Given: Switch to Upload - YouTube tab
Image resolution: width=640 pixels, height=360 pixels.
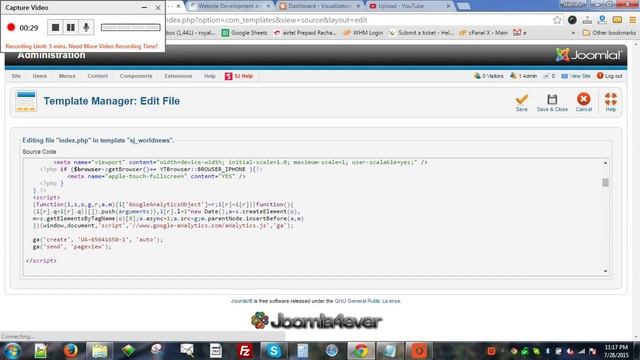Looking at the screenshot, I should [x=409, y=6].
